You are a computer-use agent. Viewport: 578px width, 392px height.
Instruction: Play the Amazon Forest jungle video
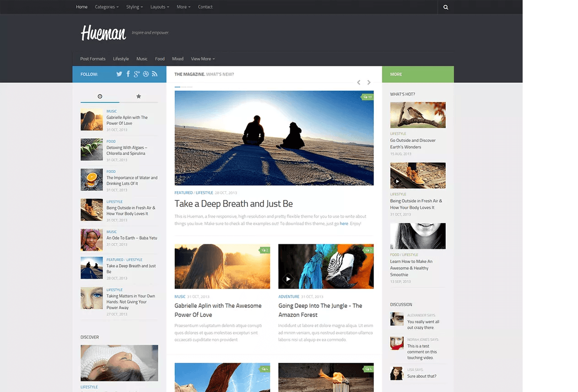click(288, 279)
